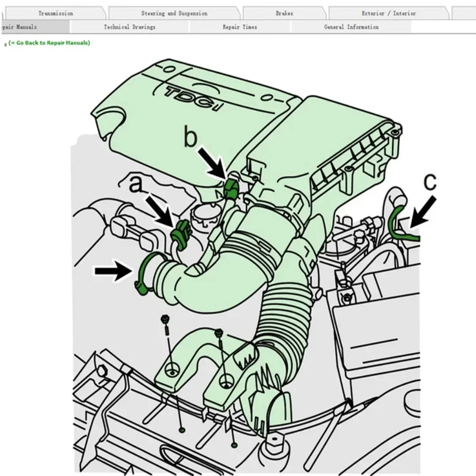Open the General Information tab
Screen dimensions: 476x476
pyautogui.click(x=351, y=27)
